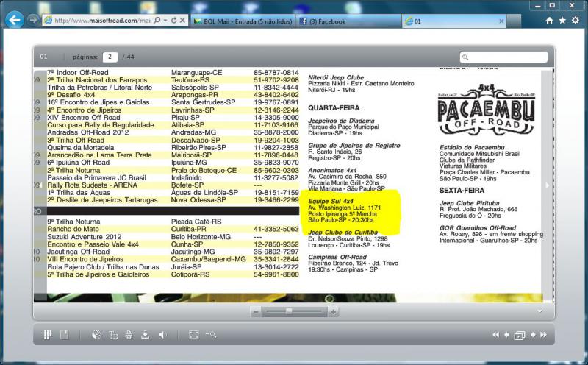
Task: Open browser tools gear menu
Action: tap(576, 21)
